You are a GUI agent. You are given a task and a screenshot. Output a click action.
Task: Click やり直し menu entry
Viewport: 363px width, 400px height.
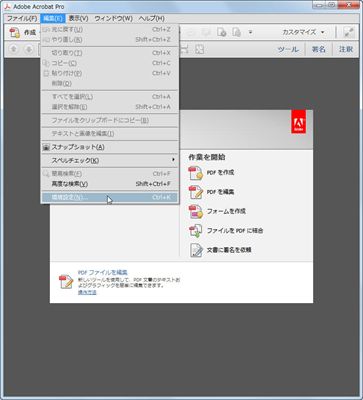(110, 40)
